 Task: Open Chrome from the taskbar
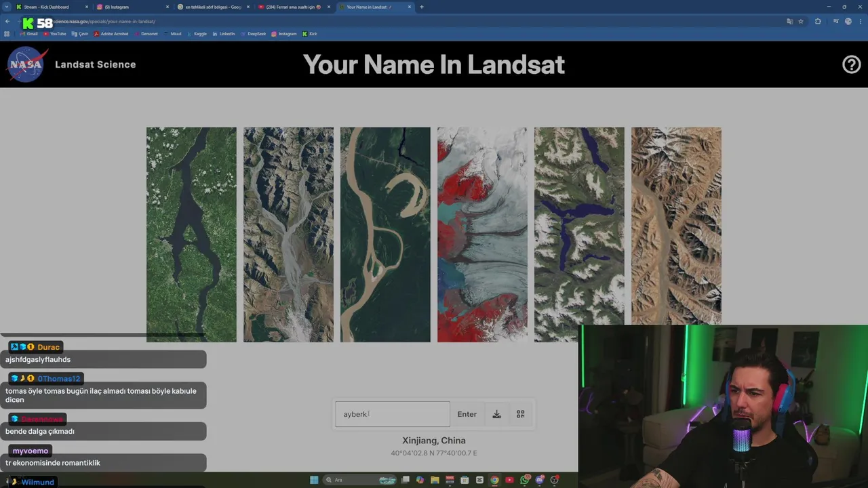494,480
